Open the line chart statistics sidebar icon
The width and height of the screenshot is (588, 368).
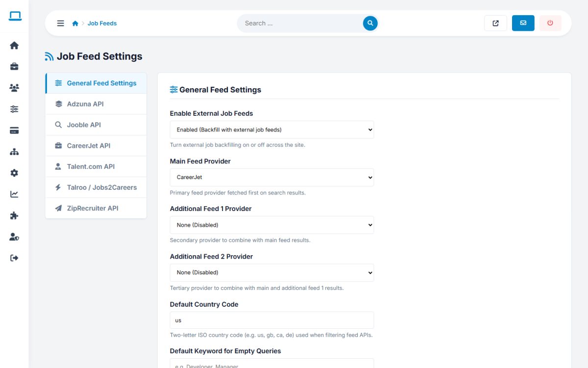tap(14, 194)
